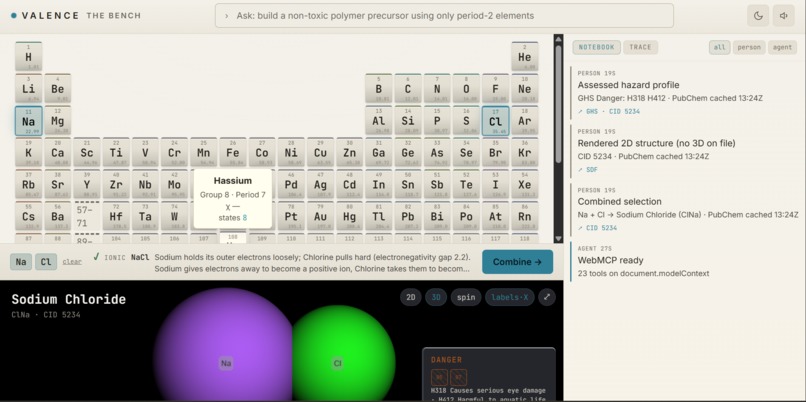This screenshot has height=402, width=806.
Task: Click the green Cl atom sphere
Action: [x=343, y=355]
